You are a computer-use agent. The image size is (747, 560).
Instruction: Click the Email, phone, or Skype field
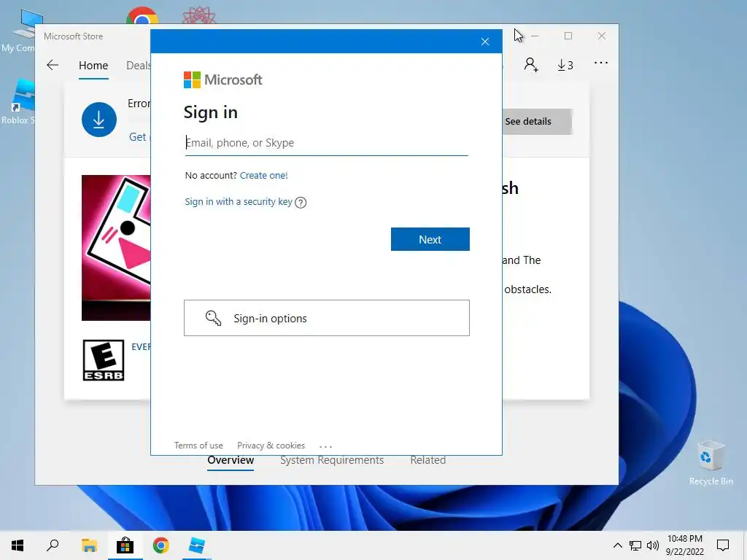pyautogui.click(x=326, y=143)
